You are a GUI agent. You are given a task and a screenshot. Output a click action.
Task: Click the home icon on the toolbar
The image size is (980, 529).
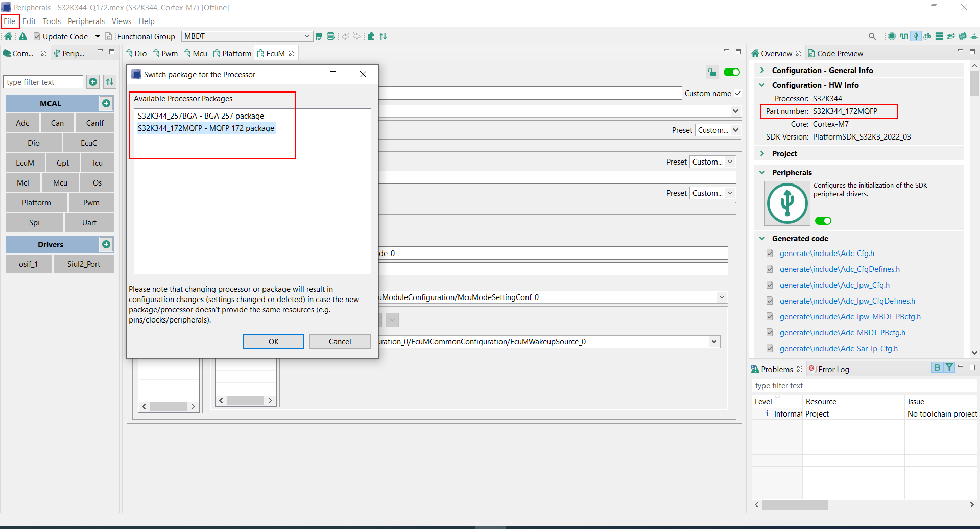(x=8, y=36)
